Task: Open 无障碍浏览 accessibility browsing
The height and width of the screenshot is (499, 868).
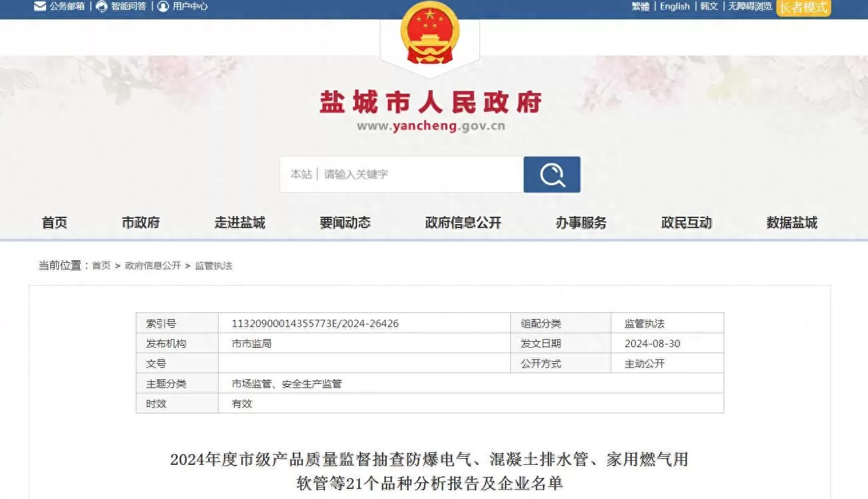Action: coord(750,7)
